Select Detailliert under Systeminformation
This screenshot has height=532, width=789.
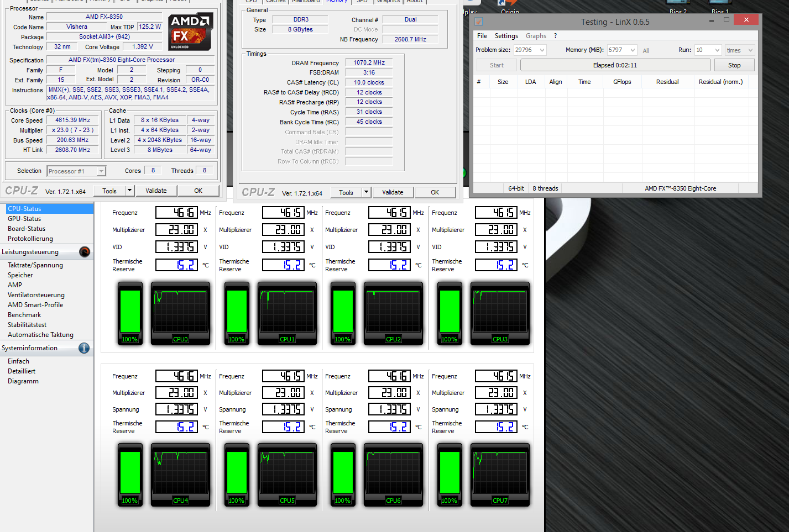[22, 371]
